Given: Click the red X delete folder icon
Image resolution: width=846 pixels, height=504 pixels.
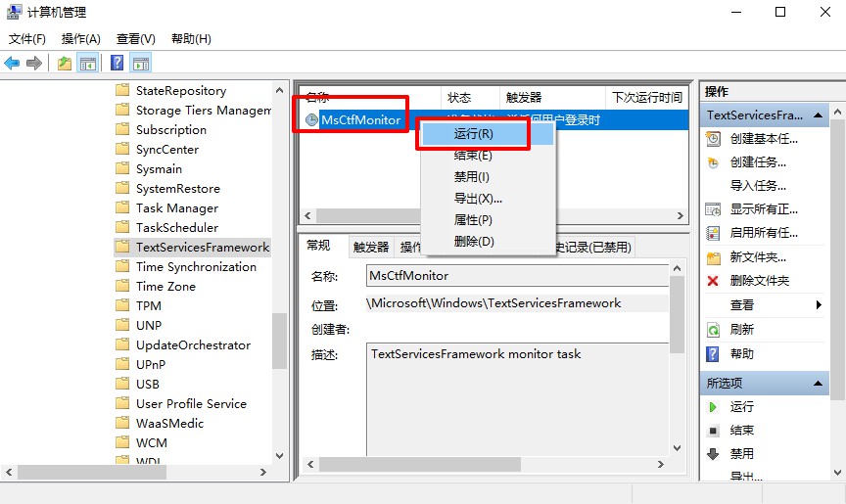Looking at the screenshot, I should 713,281.
